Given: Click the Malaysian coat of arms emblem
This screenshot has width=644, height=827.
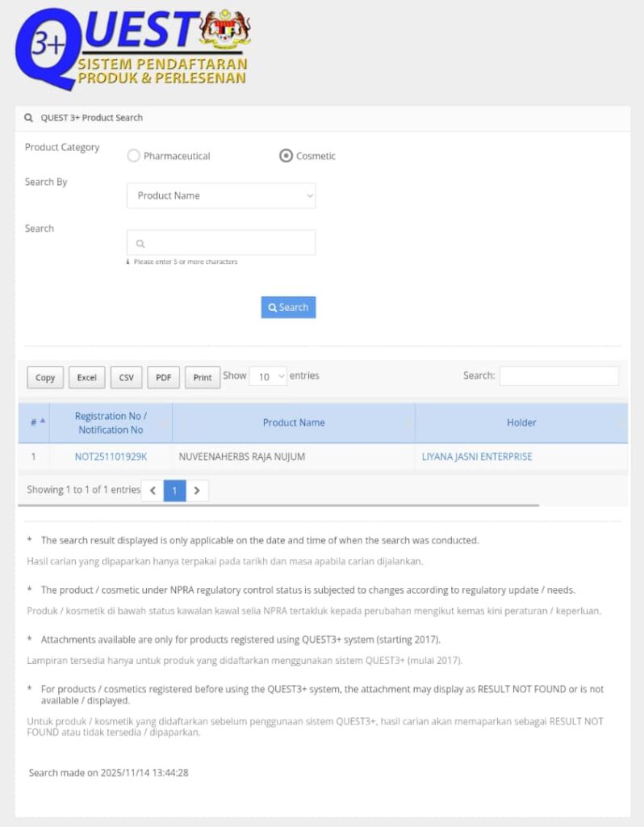Looking at the screenshot, I should [x=224, y=32].
